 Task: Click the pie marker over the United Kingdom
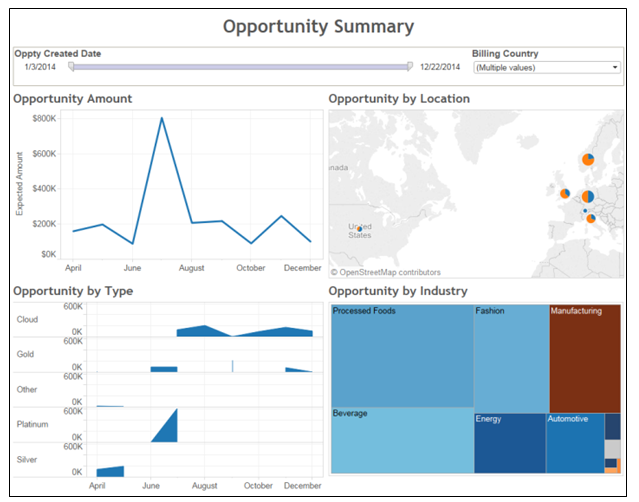(x=565, y=194)
